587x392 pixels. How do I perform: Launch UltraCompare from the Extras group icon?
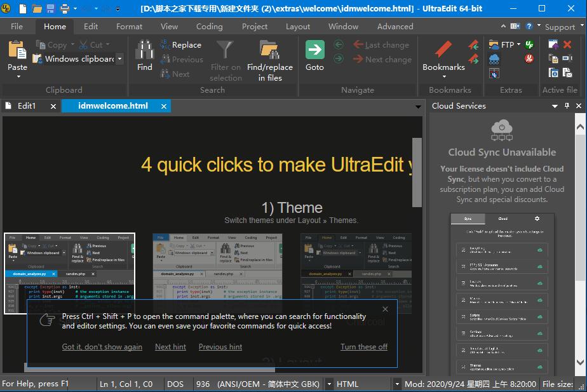(494, 73)
